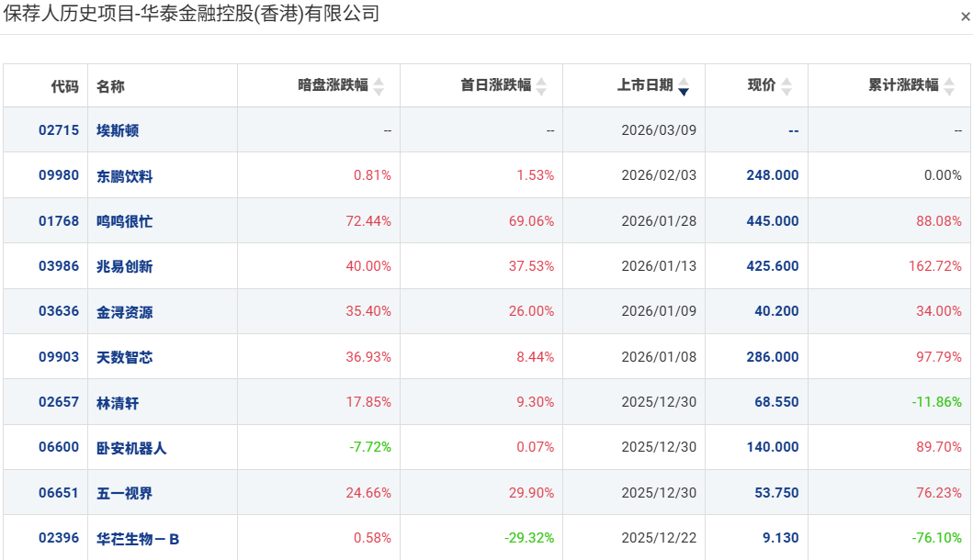Image resolution: width=973 pixels, height=560 pixels.
Task: Sort by 暗盘涨跌幅 column arrows
Action: [379, 87]
